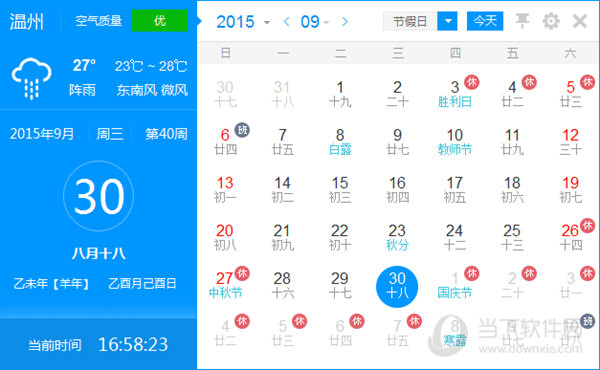Click the 班 badge on September 6
Screen dimensions: 600x370
[242, 130]
